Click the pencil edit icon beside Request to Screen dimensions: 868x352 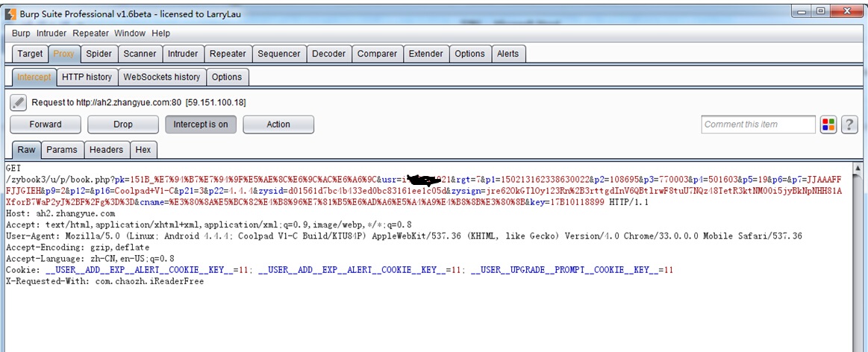click(x=18, y=102)
